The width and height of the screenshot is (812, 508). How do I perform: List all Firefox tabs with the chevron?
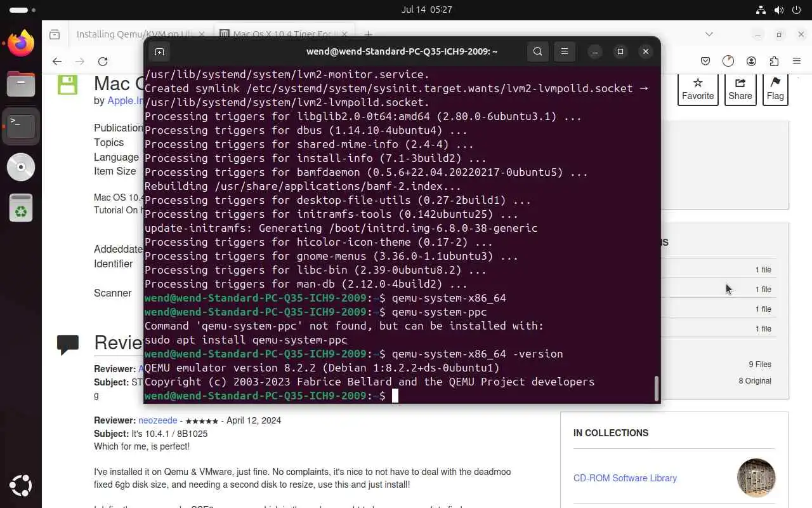pos(709,34)
